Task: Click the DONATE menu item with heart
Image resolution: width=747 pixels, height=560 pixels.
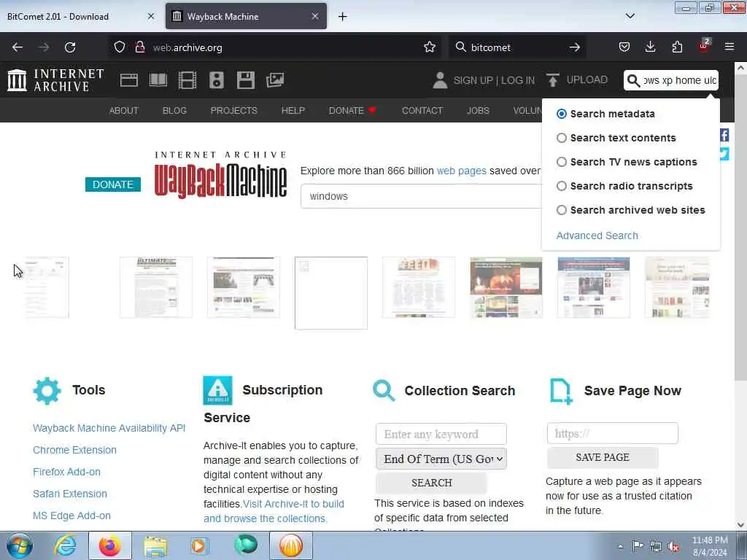Action: pos(352,111)
